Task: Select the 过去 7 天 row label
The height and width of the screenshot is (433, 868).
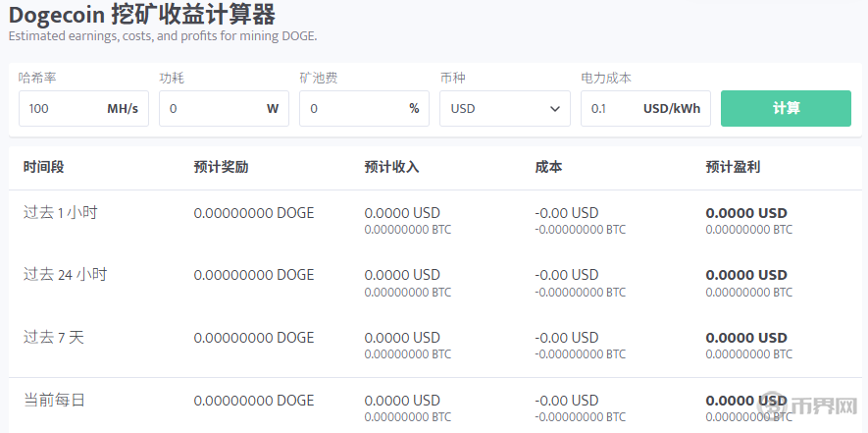Action: coord(54,338)
